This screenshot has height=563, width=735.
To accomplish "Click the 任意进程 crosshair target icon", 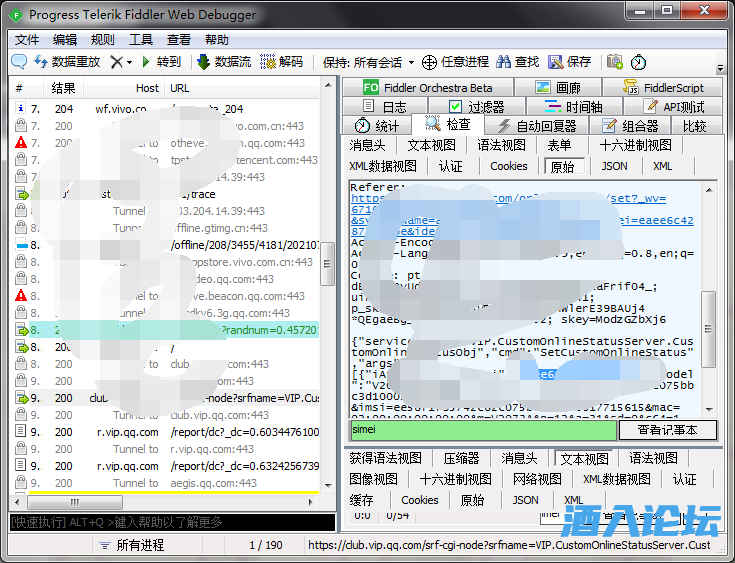I will coord(429,62).
